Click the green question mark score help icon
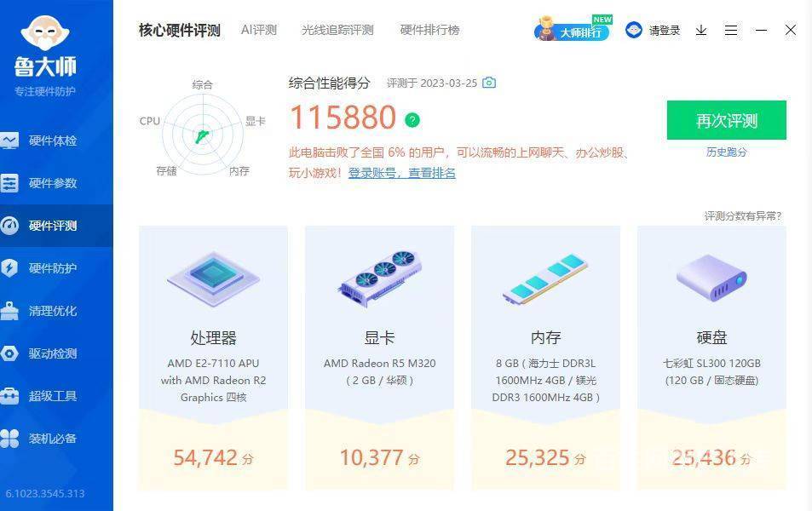This screenshot has width=812, height=511. (412, 120)
